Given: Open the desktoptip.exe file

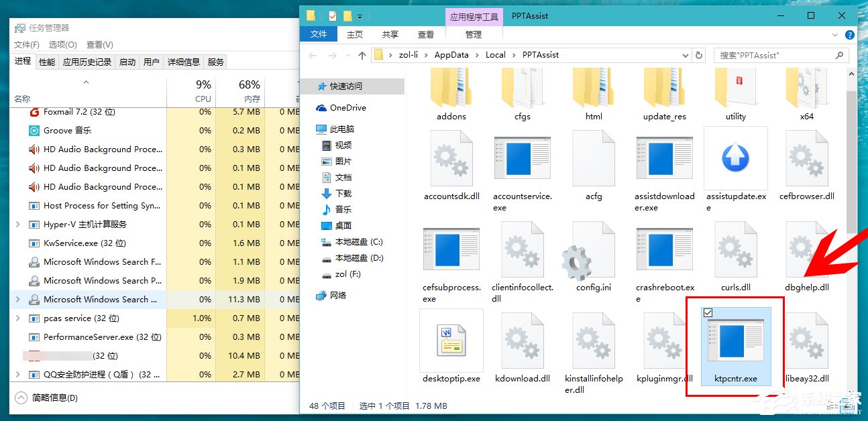Looking at the screenshot, I should (x=451, y=341).
